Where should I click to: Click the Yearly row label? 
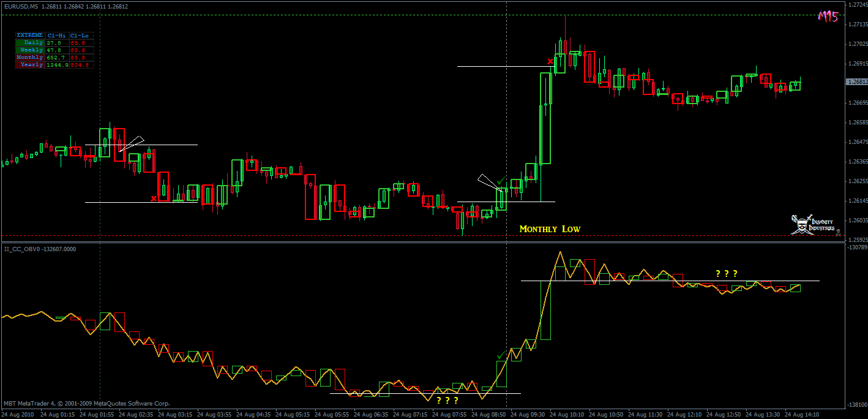(x=30, y=64)
